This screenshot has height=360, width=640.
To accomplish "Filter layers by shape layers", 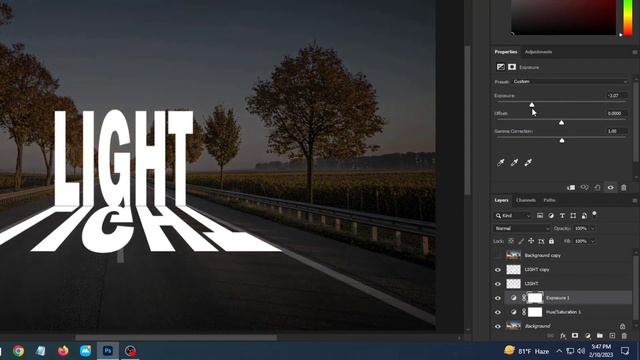I will (x=573, y=216).
